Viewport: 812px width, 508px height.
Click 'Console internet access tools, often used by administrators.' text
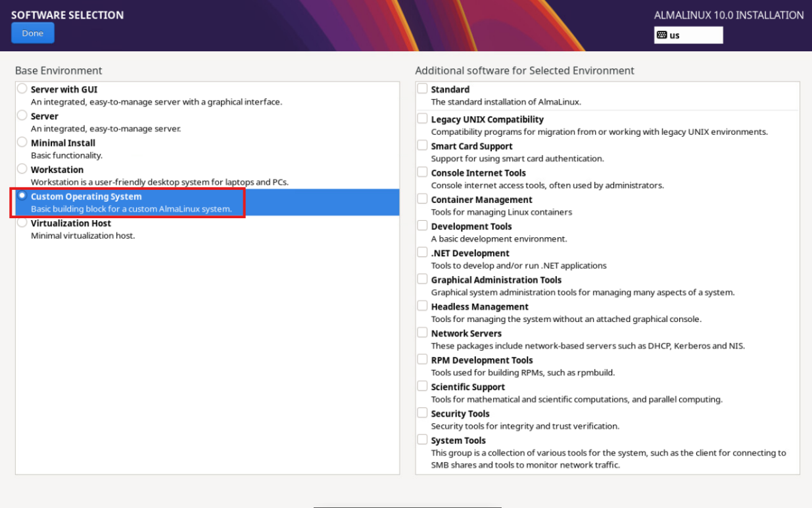click(x=548, y=185)
